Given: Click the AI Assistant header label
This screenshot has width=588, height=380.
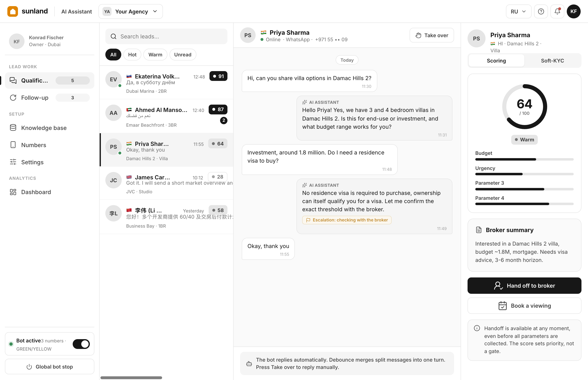Looking at the screenshot, I should pyautogui.click(x=76, y=11).
